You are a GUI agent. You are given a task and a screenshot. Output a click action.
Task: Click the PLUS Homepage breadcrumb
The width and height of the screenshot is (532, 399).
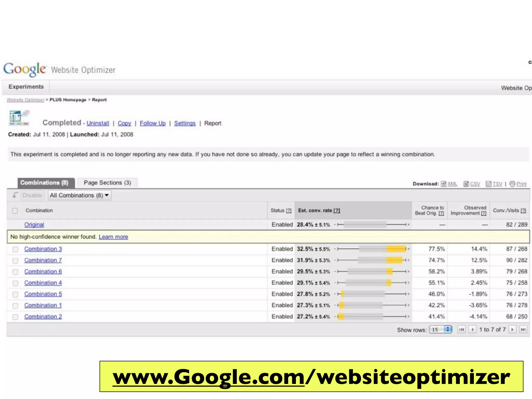pyautogui.click(x=68, y=100)
